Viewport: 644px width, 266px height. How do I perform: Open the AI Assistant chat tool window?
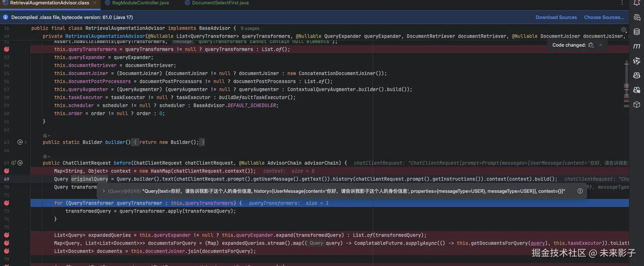(637, 17)
